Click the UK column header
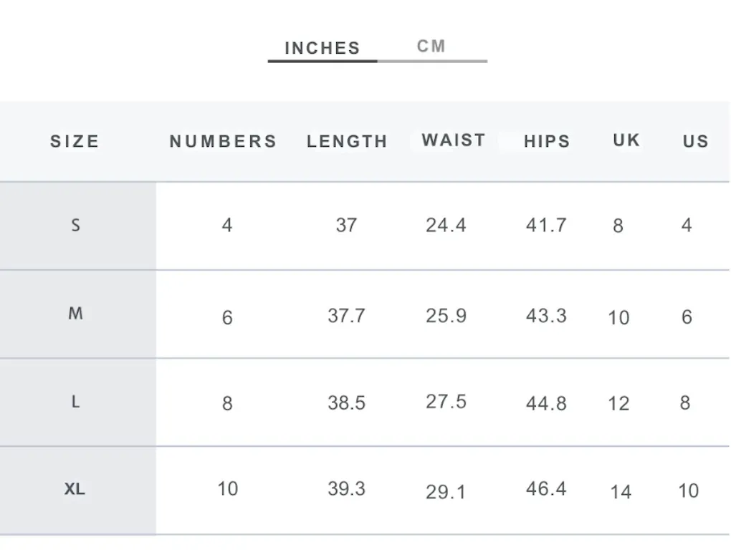The image size is (731, 560). click(x=626, y=140)
